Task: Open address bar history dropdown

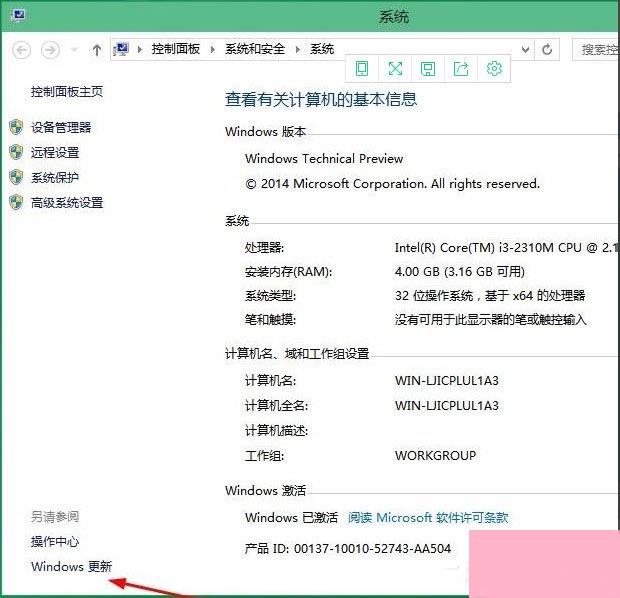Action: pyautogui.click(x=525, y=49)
